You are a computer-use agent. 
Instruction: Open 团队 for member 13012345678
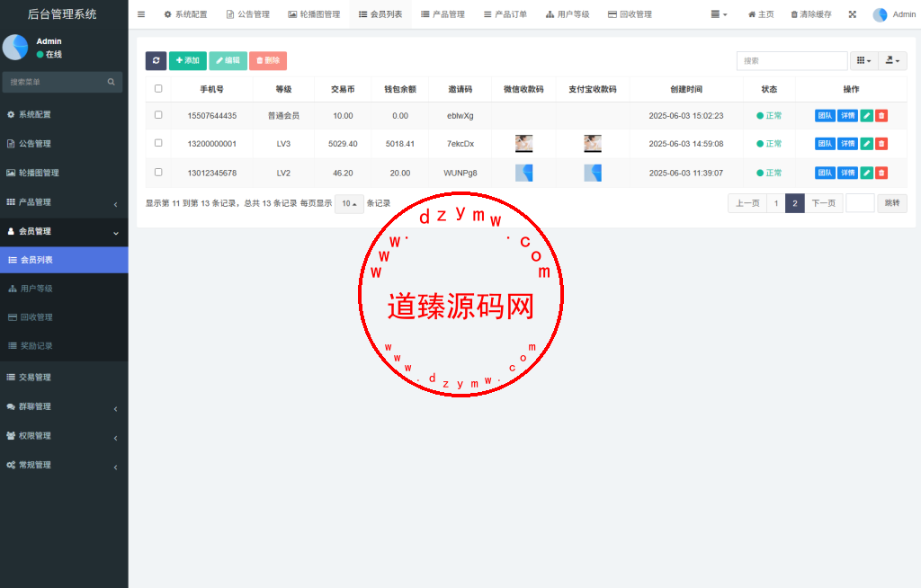[x=825, y=173]
